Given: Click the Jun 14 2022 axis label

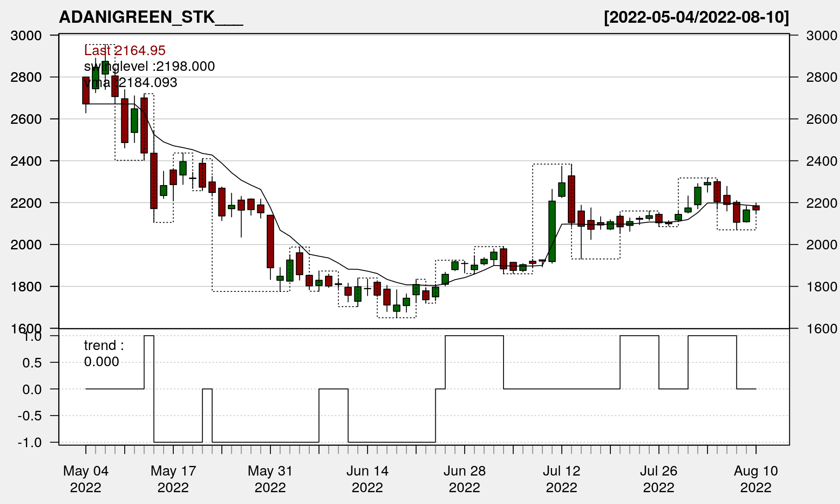Looking at the screenshot, I should [367, 479].
